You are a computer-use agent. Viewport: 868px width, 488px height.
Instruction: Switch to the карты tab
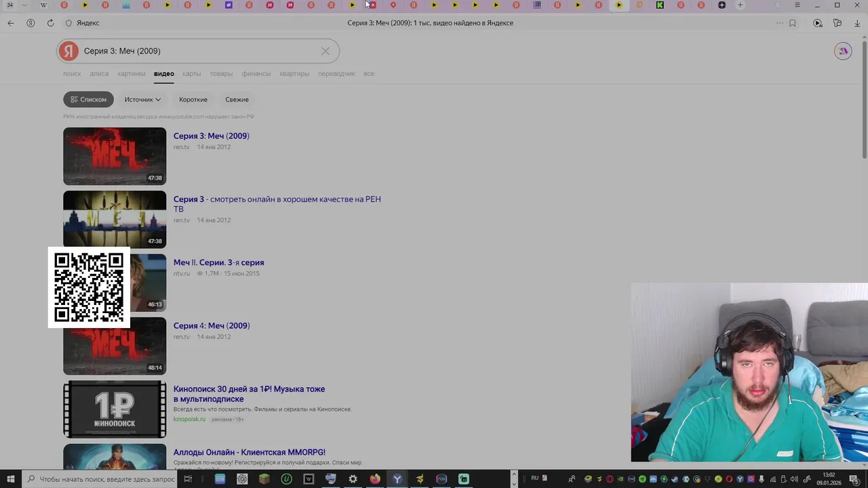pos(191,74)
